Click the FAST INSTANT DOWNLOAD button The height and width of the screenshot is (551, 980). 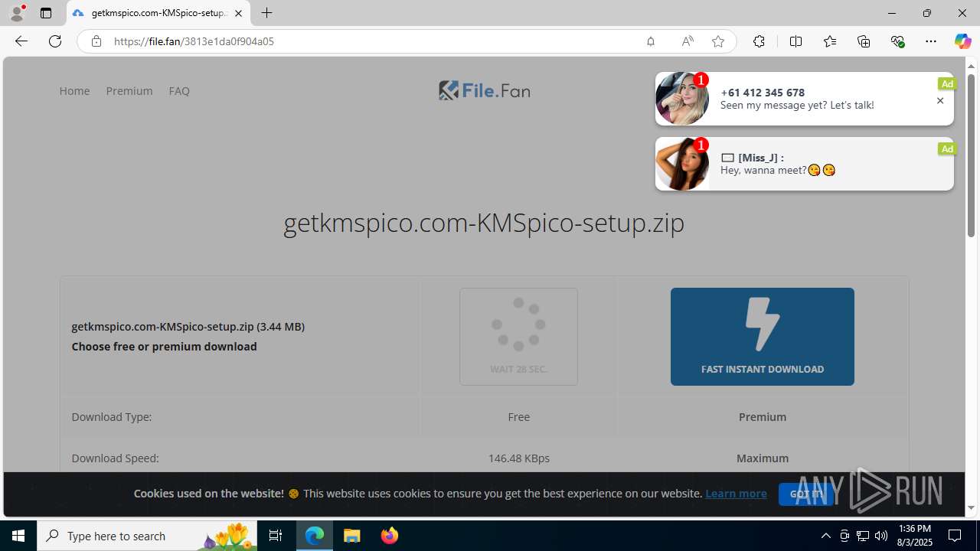[763, 337]
